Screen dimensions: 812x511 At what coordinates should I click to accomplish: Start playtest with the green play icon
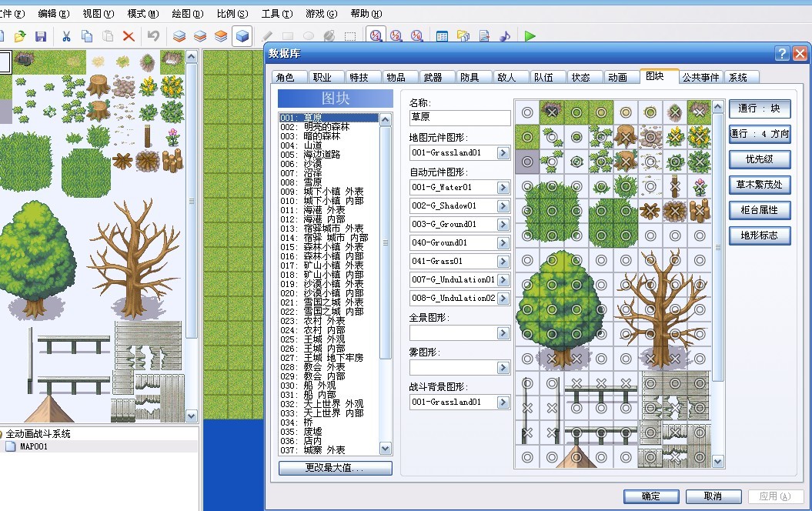click(x=530, y=36)
